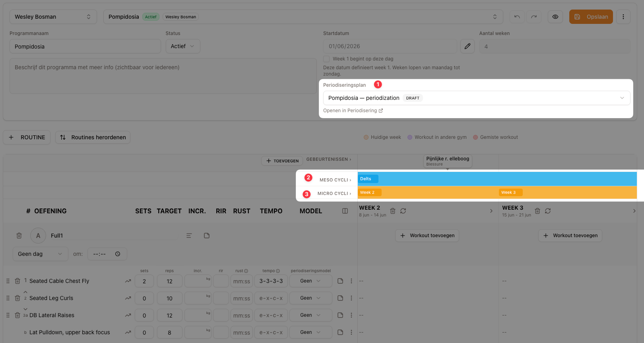Viewport: 644px width, 343px height.
Task: Open note for Seated Leg Curls
Action: (340, 298)
